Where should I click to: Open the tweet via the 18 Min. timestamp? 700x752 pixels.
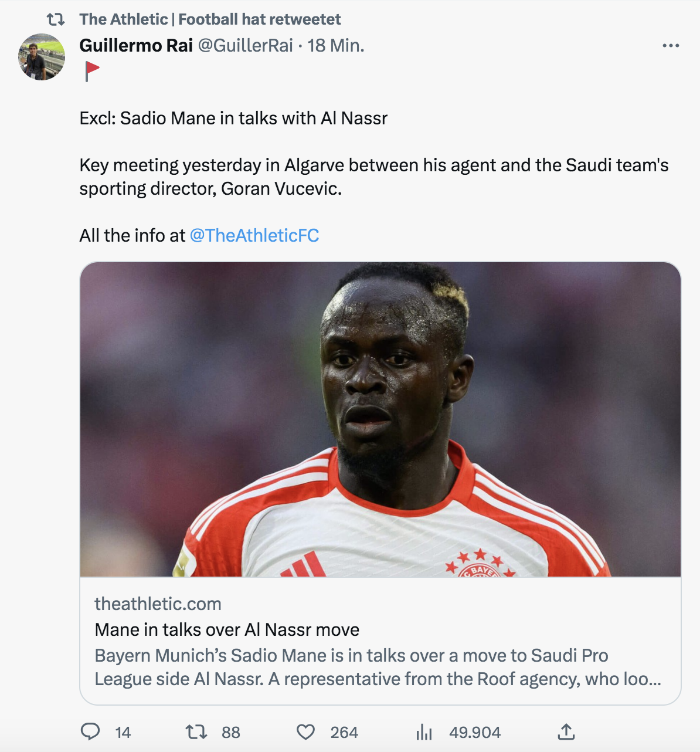[x=336, y=45]
